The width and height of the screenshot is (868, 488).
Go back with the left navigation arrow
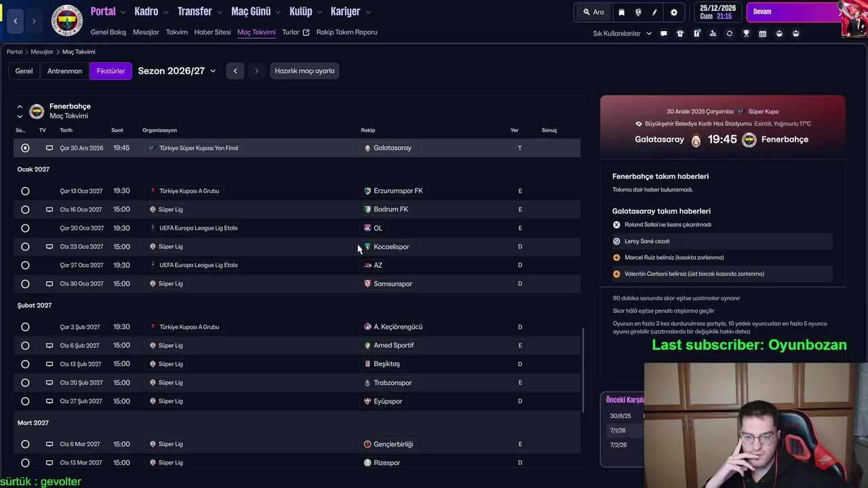[16, 21]
